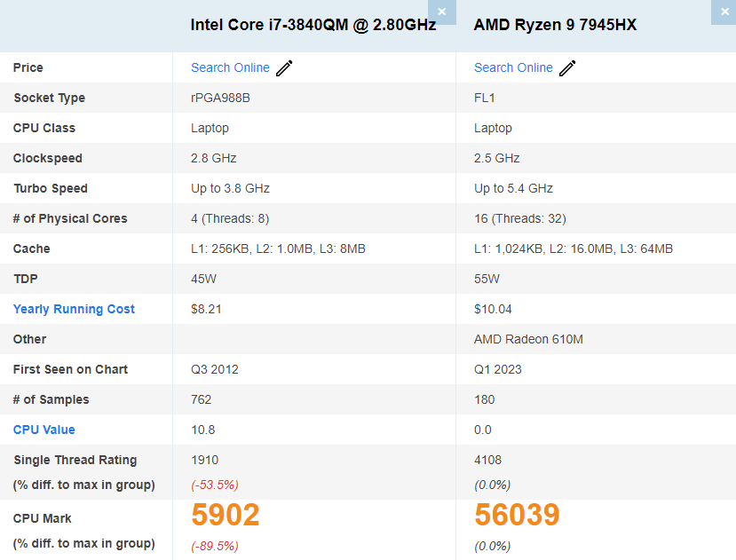Viewport: 736px width, 560px height.
Task: Click the AMD cache value with L3: 64MB
Action: [574, 248]
